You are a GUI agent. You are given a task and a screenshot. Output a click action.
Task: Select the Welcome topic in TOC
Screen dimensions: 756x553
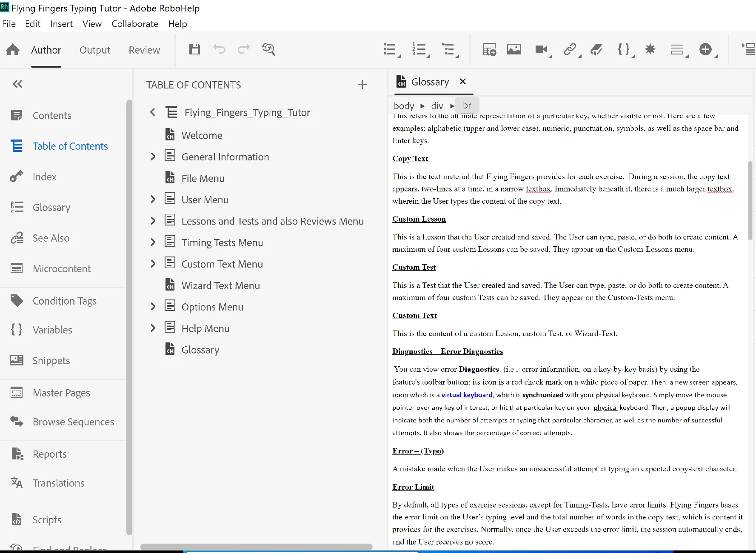pos(202,135)
